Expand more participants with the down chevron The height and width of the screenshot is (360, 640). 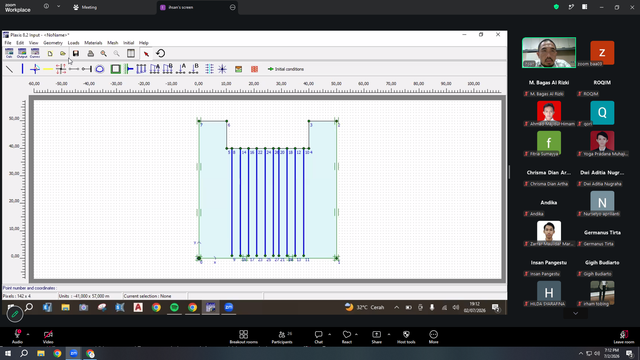pyautogui.click(x=576, y=313)
